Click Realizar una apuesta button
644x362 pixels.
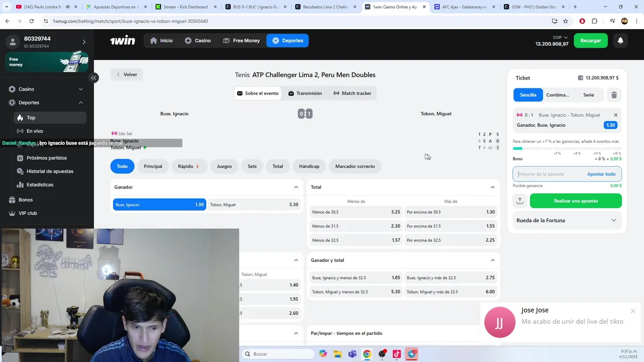[x=576, y=201]
